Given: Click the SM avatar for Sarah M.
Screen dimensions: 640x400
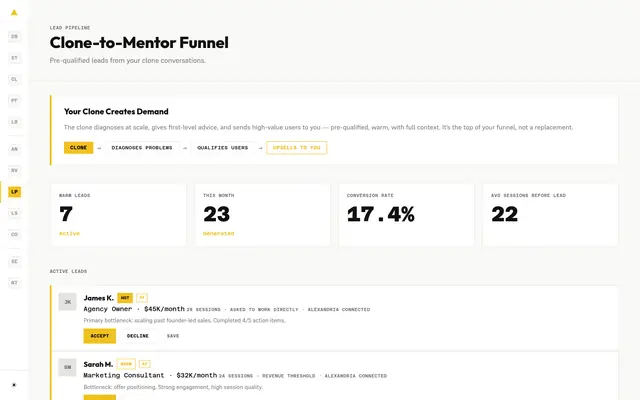Looking at the screenshot, I should click(67, 367).
